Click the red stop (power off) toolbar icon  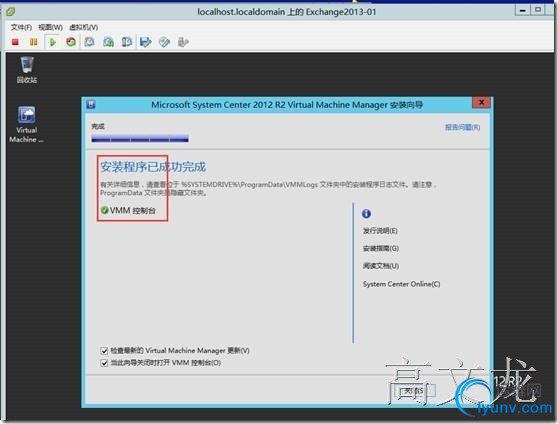(x=15, y=42)
